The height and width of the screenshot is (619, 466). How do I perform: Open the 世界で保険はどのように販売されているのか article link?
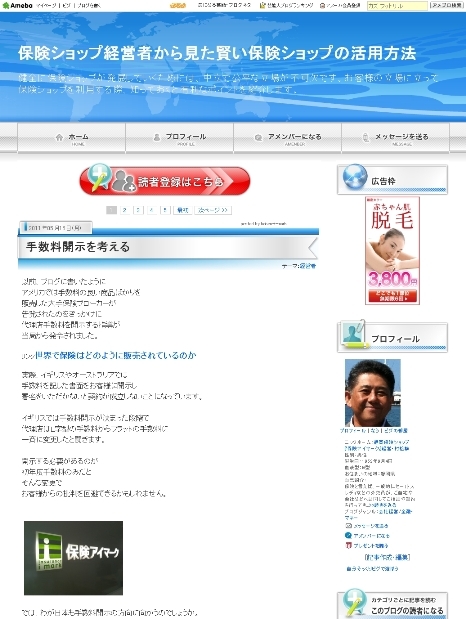(x=116, y=355)
